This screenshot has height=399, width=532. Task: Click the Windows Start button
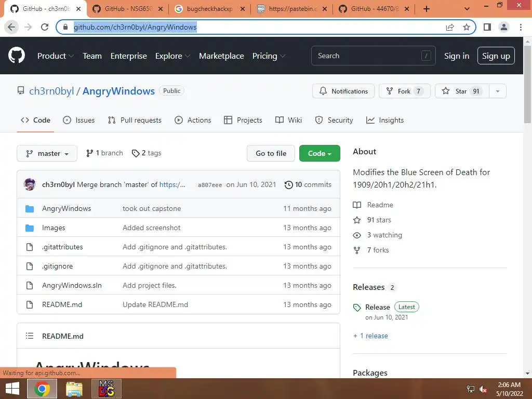(x=12, y=389)
